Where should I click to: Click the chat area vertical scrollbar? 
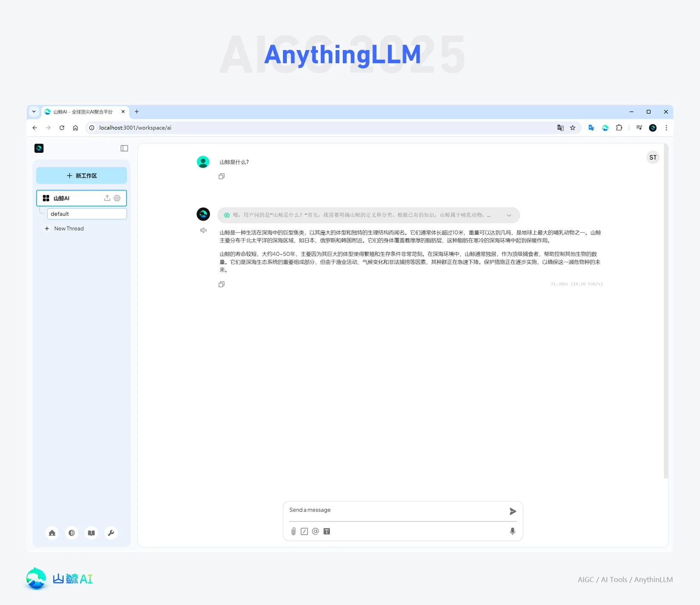pyautogui.click(x=666, y=312)
